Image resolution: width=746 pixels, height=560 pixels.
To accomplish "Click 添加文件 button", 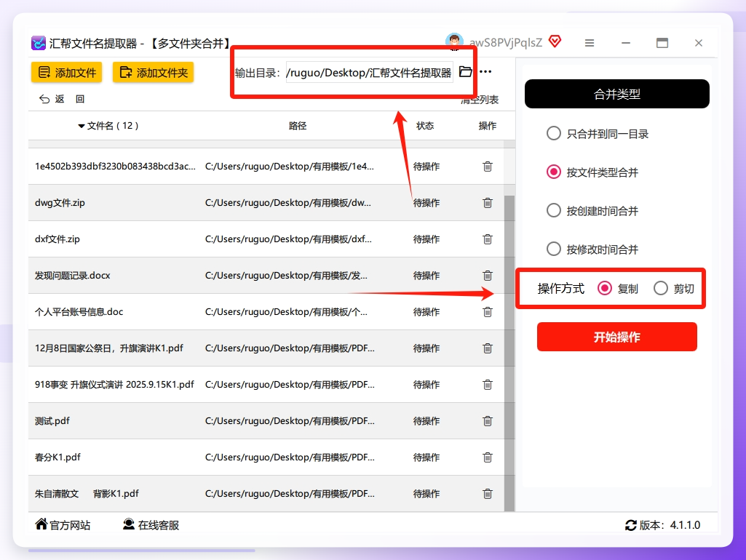I will [x=67, y=72].
